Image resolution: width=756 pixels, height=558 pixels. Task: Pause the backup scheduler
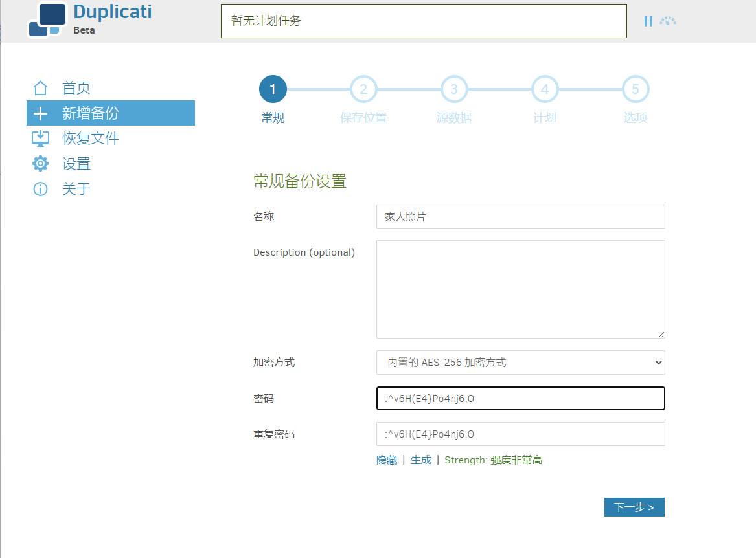point(648,21)
